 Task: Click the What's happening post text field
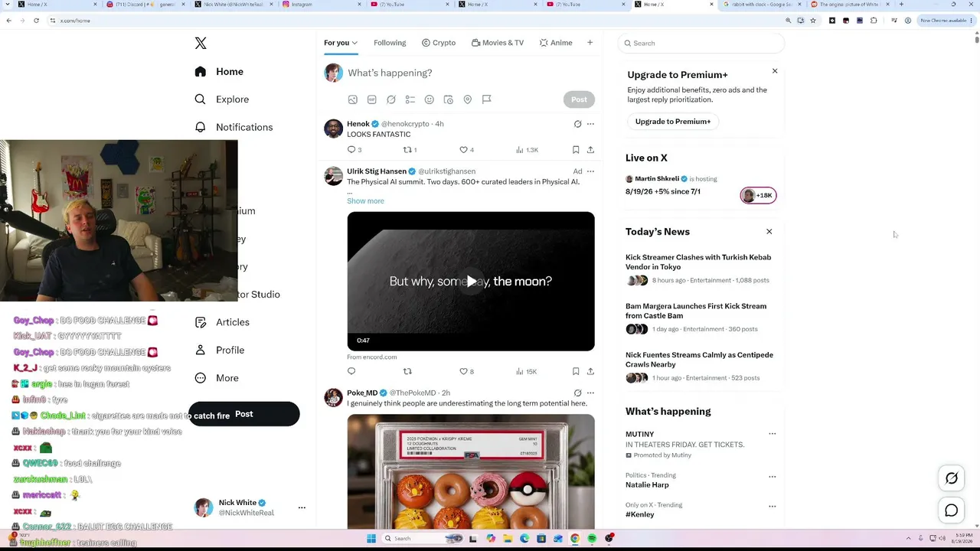(x=390, y=73)
